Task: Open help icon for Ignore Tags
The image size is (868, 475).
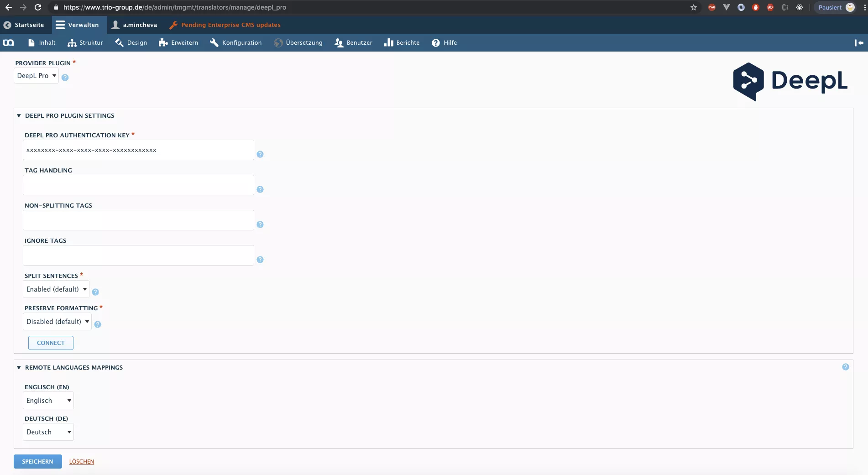Action: [260, 260]
